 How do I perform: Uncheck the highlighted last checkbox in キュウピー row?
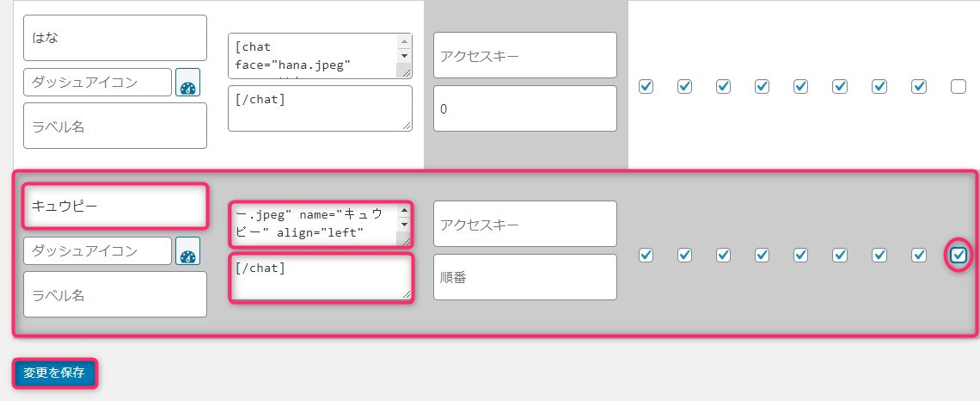[x=959, y=255]
